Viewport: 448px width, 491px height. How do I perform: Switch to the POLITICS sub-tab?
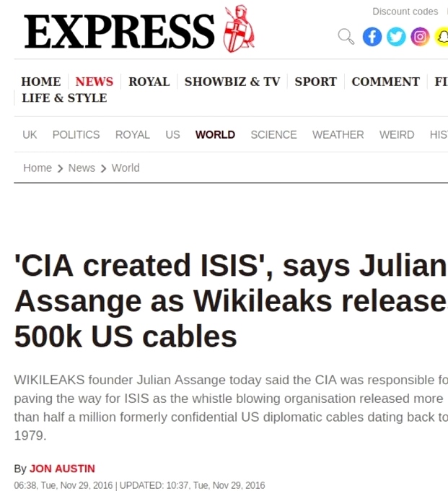pyautogui.click(x=76, y=135)
